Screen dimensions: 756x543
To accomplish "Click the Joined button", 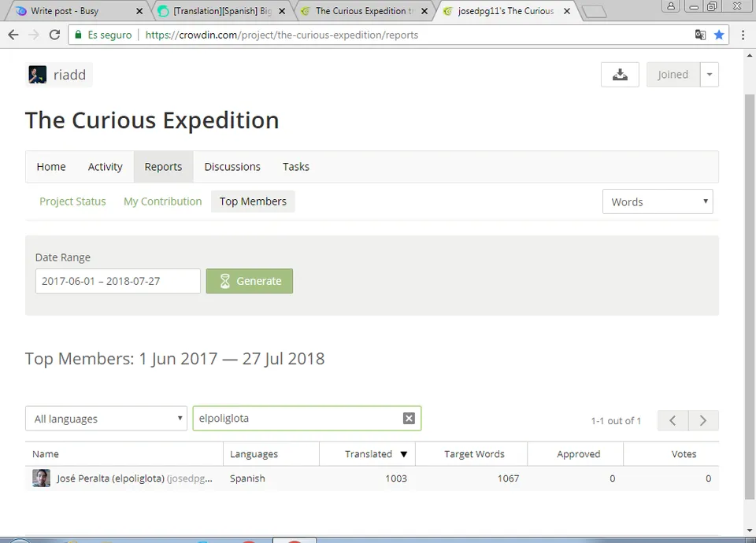I will point(673,75).
